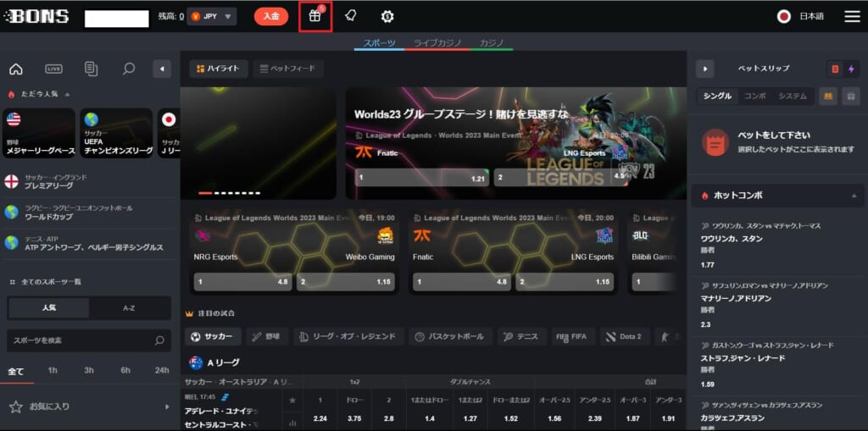Go to sidebar home icon
Viewport: 868px width, 431px height.
pos(16,69)
